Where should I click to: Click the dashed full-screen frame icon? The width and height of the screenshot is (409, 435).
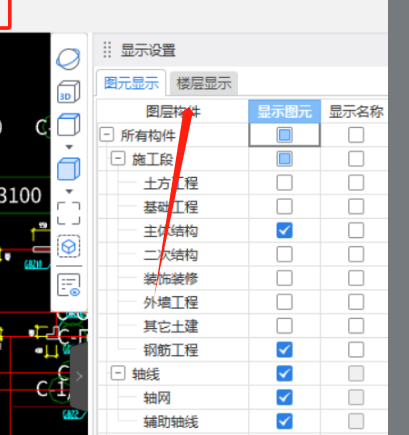pyautogui.click(x=69, y=213)
